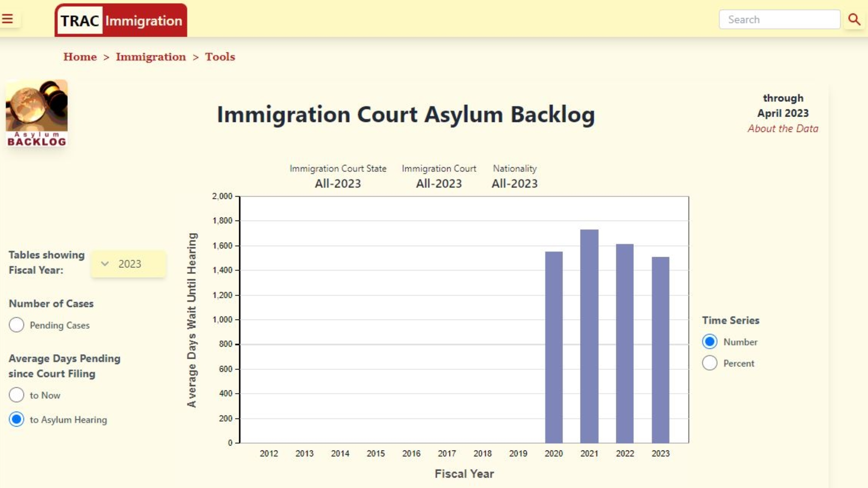Open the Immigration Court State selector
This screenshot has width=868, height=488.
tap(338, 183)
